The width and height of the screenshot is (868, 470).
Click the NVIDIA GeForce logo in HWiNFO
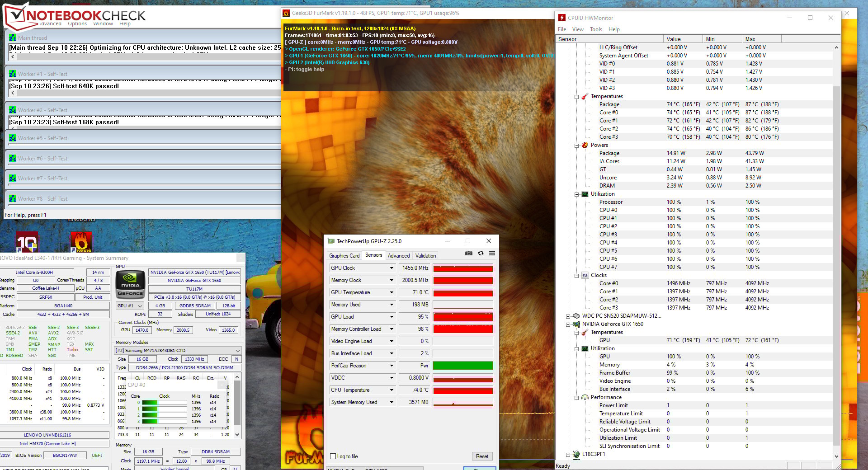[x=131, y=284]
